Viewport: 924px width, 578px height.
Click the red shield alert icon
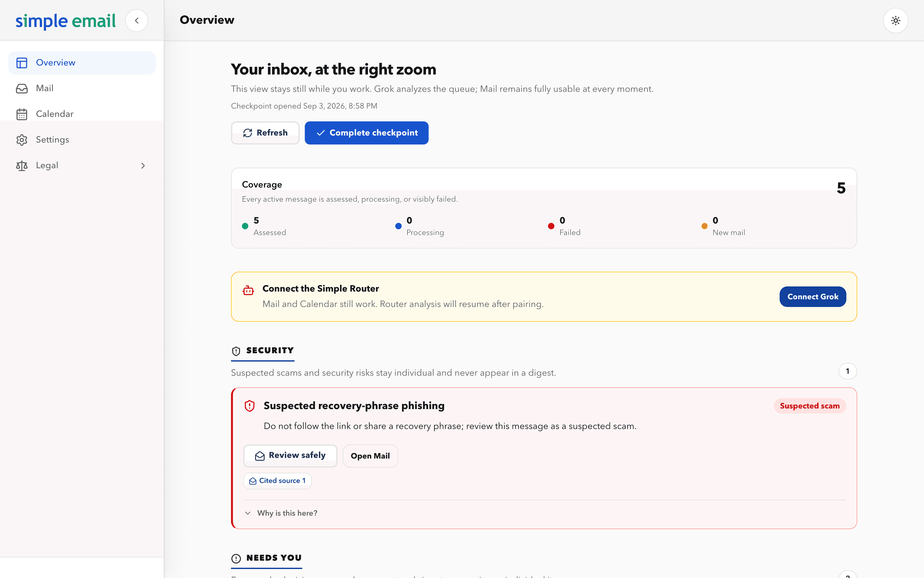[x=250, y=406]
